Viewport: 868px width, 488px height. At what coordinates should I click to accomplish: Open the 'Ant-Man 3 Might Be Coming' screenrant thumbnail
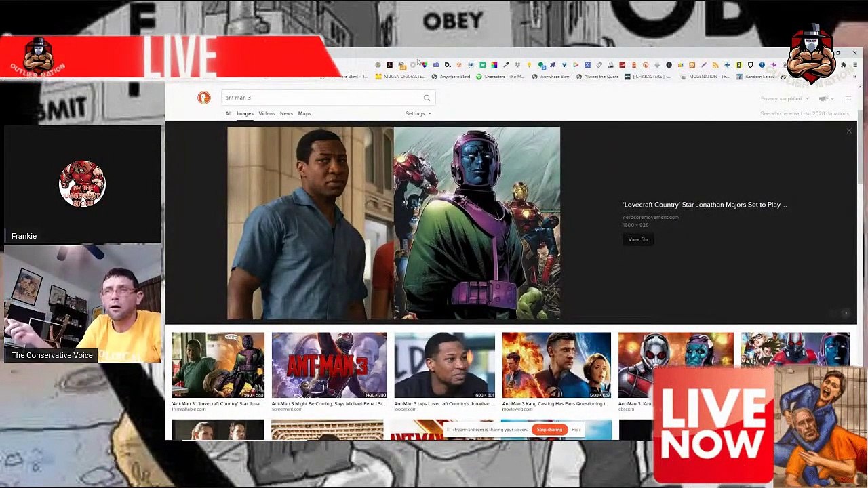click(x=329, y=365)
